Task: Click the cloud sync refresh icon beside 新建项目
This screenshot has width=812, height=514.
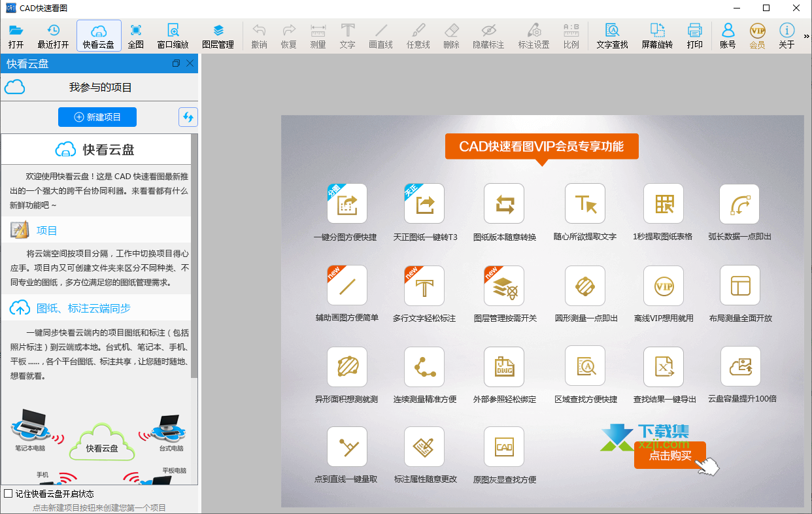Action: coord(188,117)
